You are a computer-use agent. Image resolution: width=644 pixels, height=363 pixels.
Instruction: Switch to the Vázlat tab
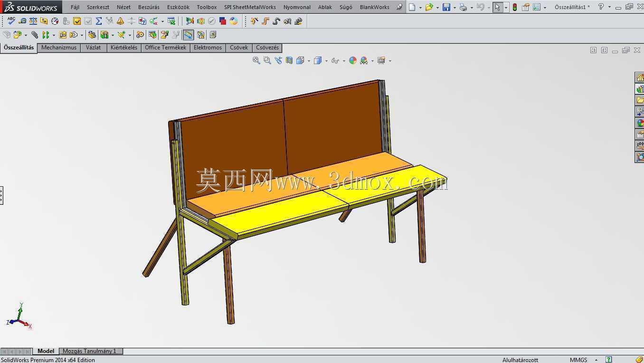(x=94, y=48)
